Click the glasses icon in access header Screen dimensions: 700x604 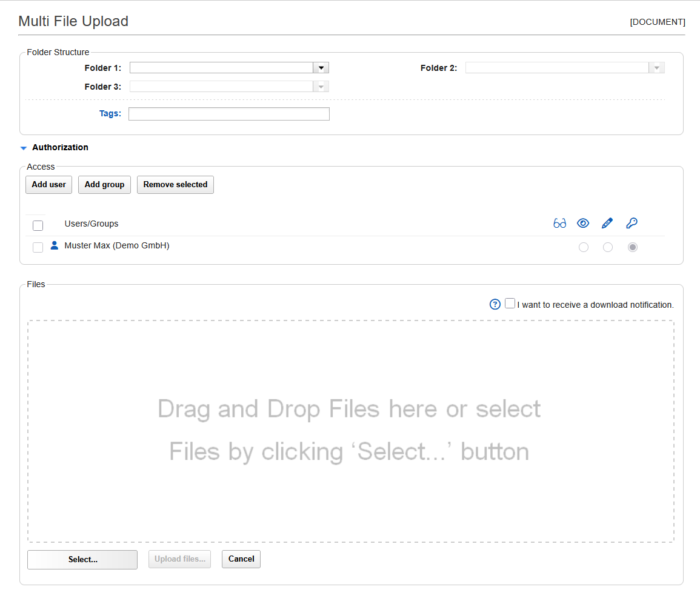(559, 224)
